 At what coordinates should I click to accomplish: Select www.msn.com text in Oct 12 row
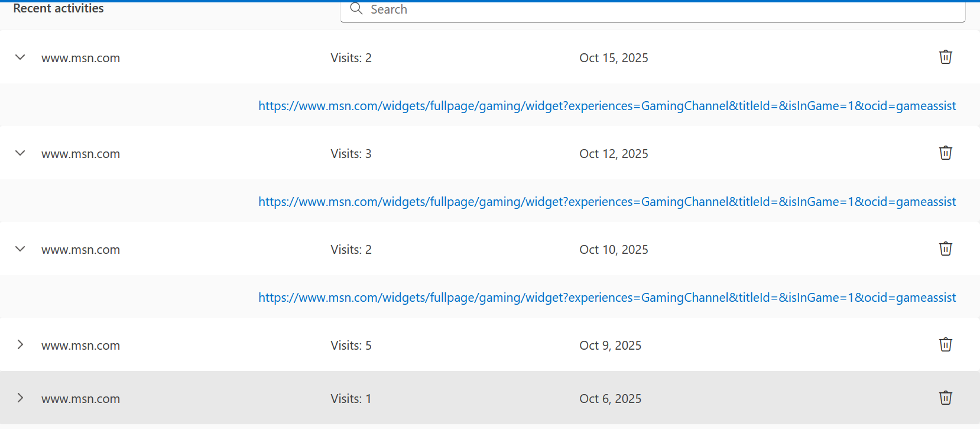[80, 154]
